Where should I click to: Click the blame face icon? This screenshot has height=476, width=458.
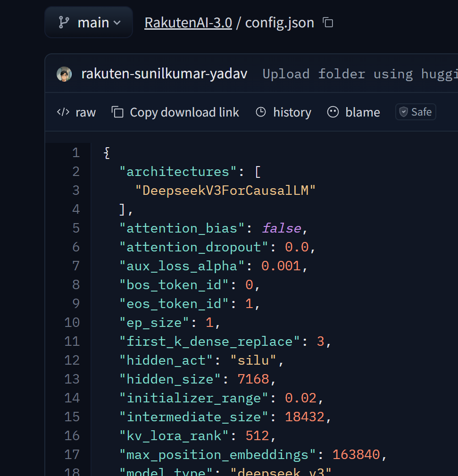click(333, 112)
